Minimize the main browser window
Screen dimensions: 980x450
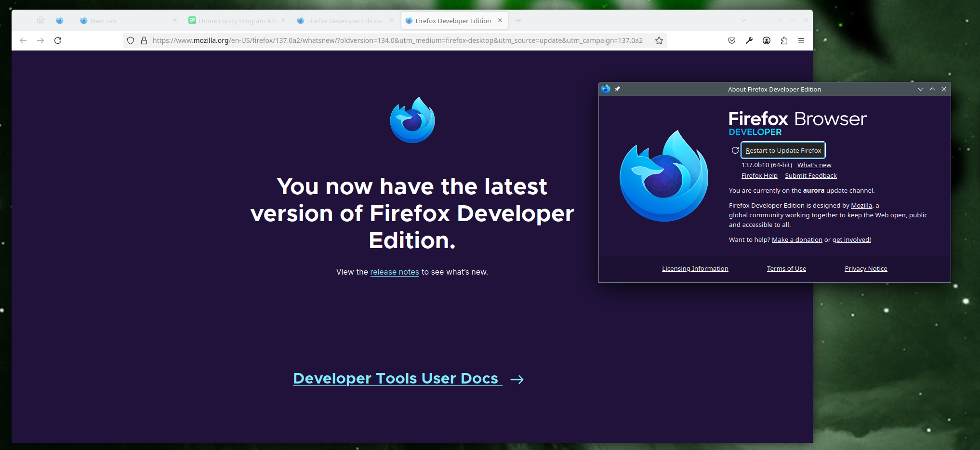pos(779,20)
